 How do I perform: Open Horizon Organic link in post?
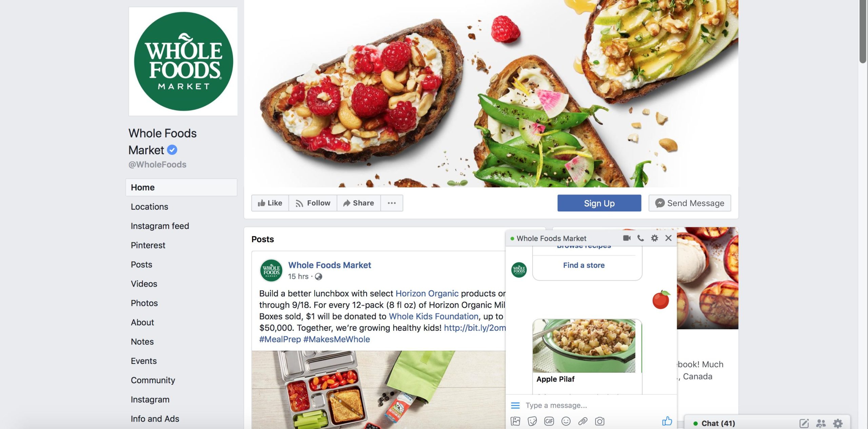click(x=427, y=293)
